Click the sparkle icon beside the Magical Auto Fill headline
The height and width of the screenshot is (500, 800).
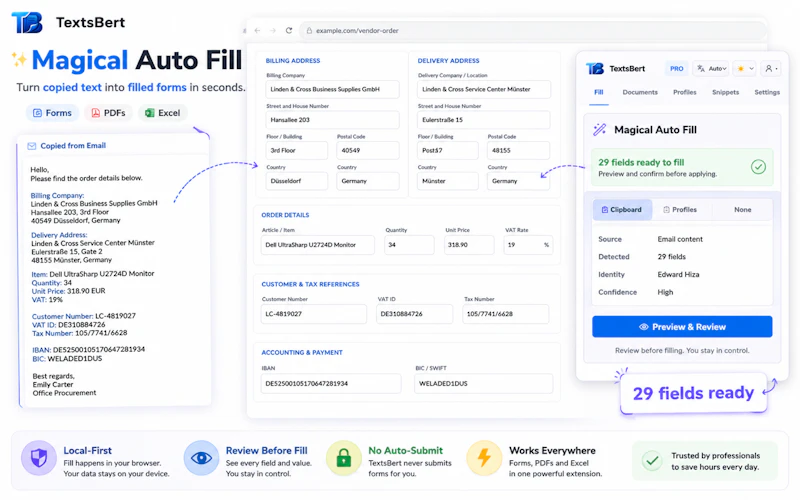click(x=19, y=60)
